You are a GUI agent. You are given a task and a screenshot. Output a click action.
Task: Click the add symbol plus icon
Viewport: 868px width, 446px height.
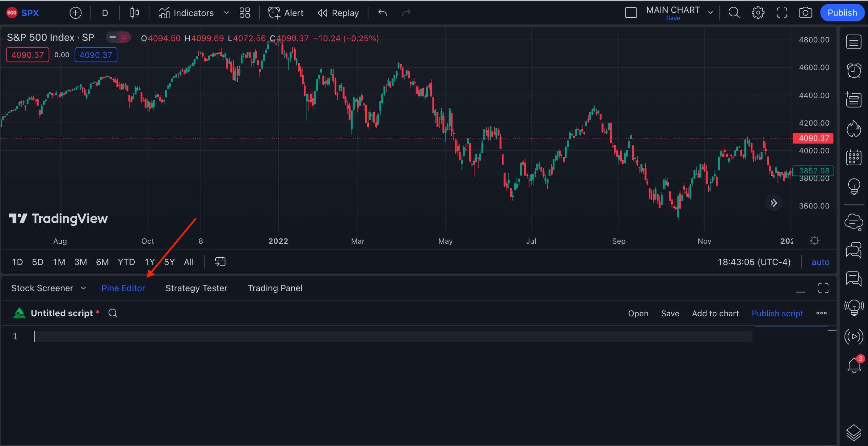[x=75, y=13]
